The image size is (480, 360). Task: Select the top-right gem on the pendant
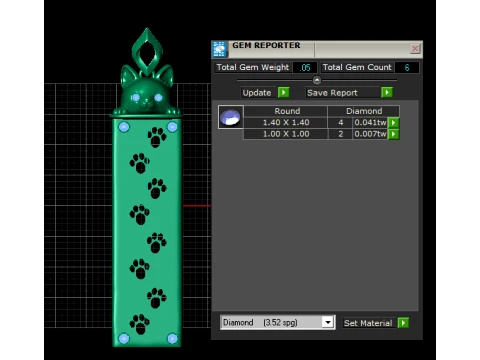coord(172,127)
